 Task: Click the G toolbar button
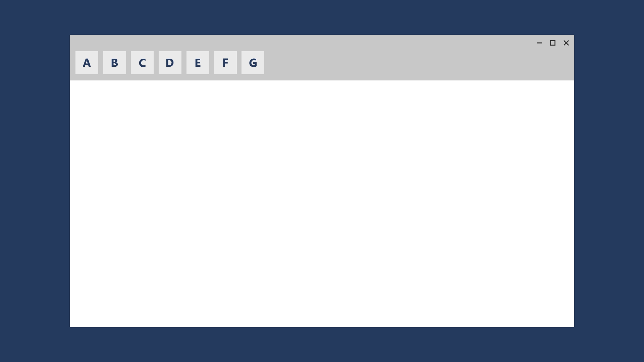pyautogui.click(x=253, y=62)
